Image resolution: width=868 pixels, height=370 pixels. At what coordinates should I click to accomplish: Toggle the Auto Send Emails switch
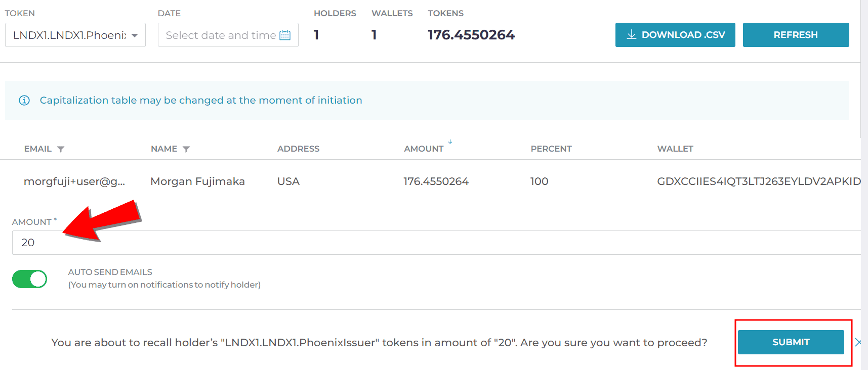tap(30, 279)
